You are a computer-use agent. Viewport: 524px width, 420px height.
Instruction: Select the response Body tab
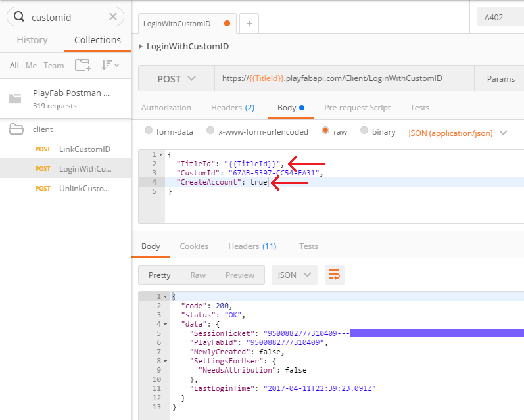click(151, 246)
